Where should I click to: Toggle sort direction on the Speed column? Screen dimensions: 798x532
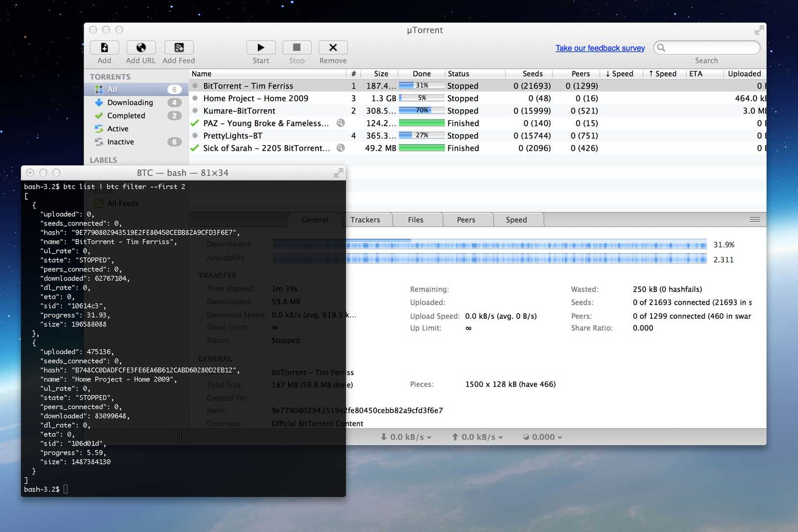tap(621, 74)
